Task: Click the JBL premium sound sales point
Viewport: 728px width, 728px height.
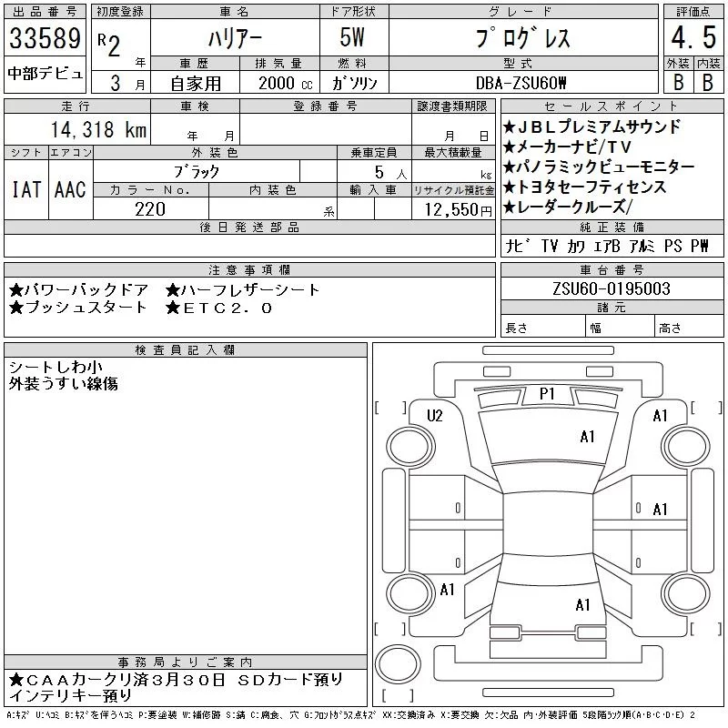Action: 598,126
